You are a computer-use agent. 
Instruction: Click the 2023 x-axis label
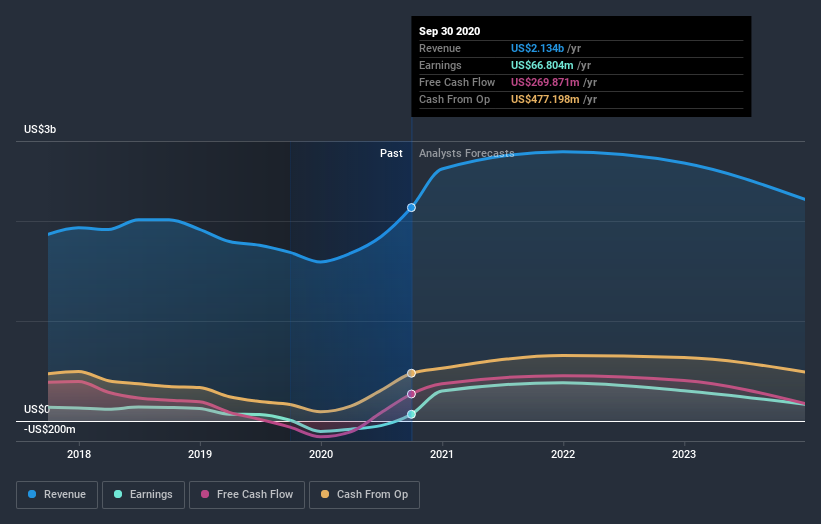click(x=684, y=454)
